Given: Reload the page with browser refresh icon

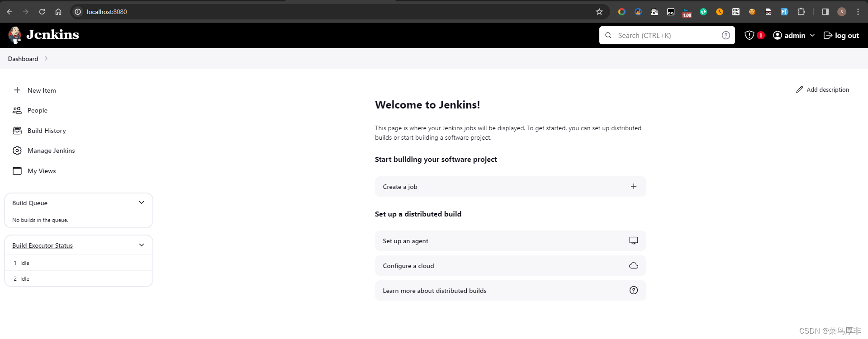Looking at the screenshot, I should (42, 12).
